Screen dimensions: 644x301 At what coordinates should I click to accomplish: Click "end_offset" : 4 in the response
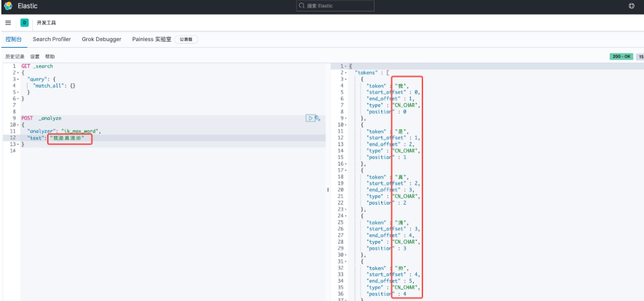(x=392, y=236)
